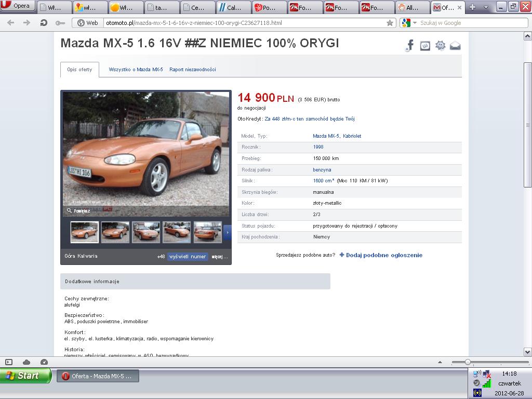The height and width of the screenshot is (399, 532).
Task: Click the benzyna fuel type link
Action: pos(322,170)
